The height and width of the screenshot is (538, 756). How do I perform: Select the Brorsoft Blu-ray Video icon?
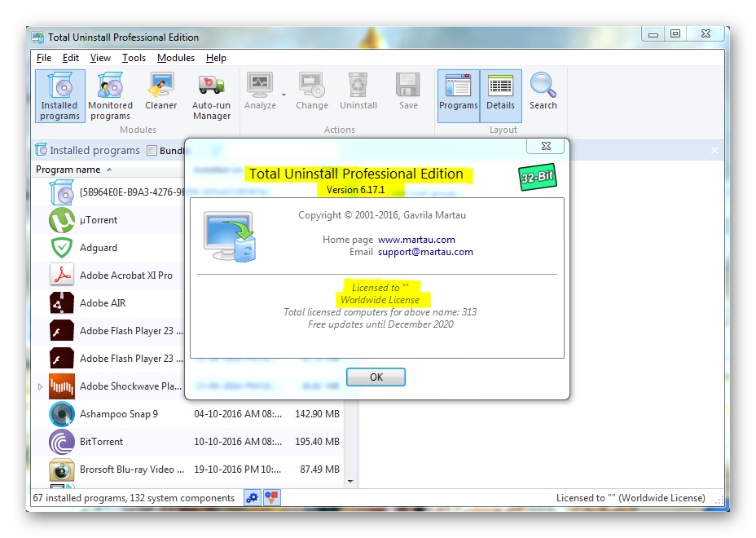tap(62, 470)
